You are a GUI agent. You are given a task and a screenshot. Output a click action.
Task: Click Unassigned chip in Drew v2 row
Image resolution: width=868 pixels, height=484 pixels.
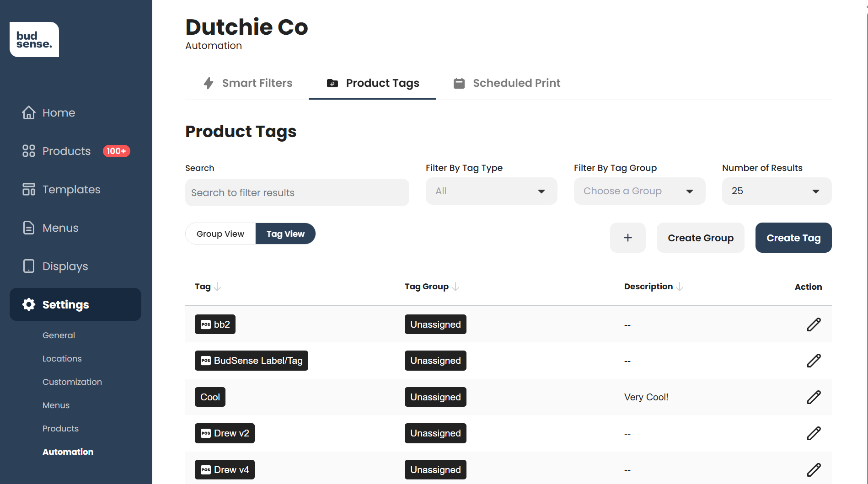pos(435,433)
